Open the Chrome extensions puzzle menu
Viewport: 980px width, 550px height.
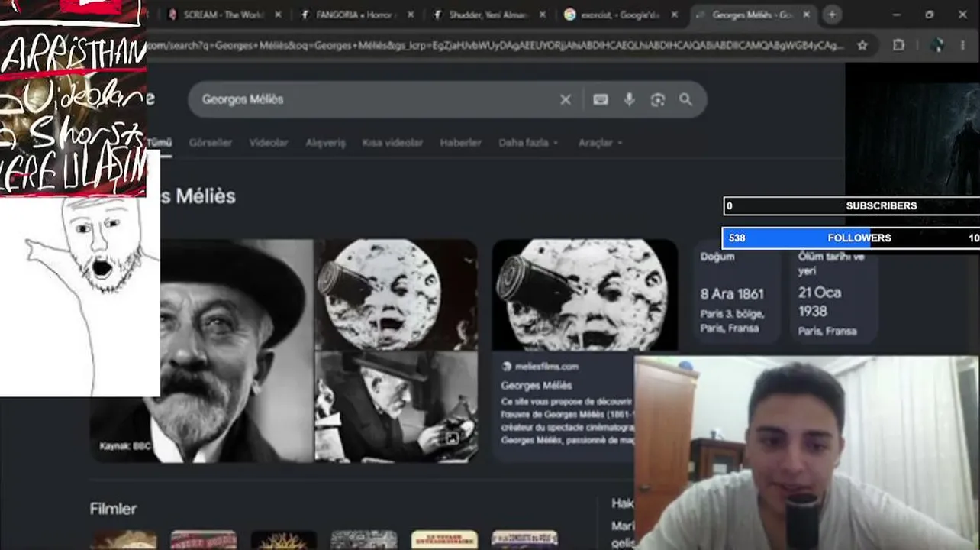point(899,45)
